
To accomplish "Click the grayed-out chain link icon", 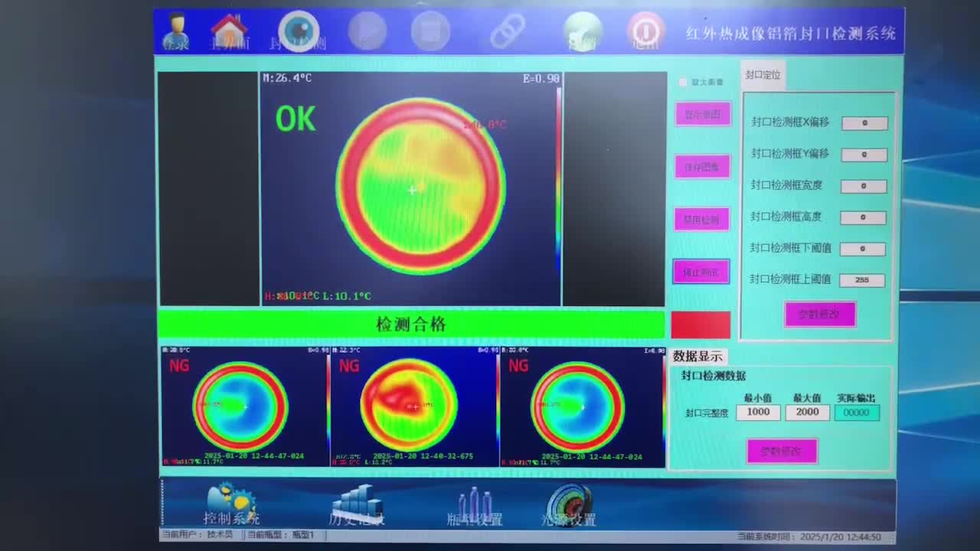I will click(x=507, y=31).
